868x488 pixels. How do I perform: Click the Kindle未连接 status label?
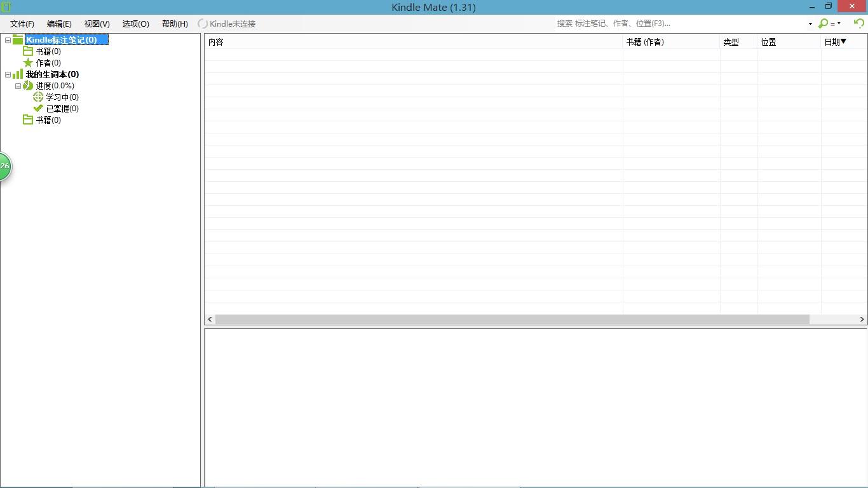coord(233,24)
